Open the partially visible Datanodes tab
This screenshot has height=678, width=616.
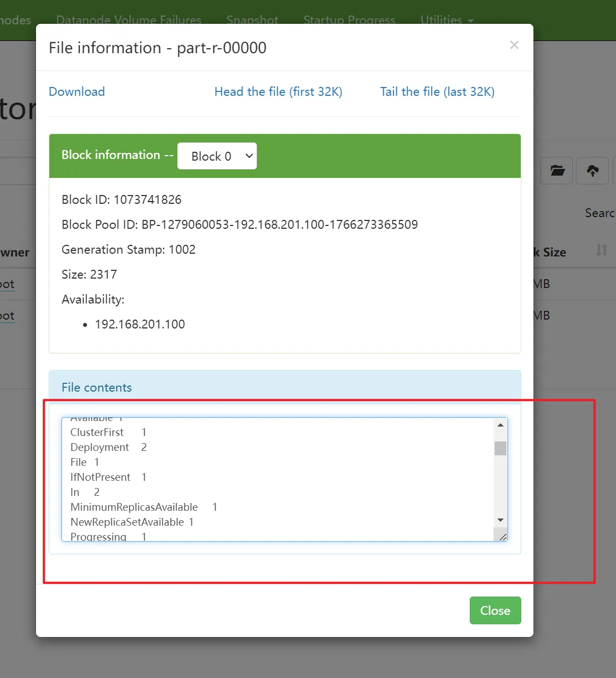click(16, 20)
